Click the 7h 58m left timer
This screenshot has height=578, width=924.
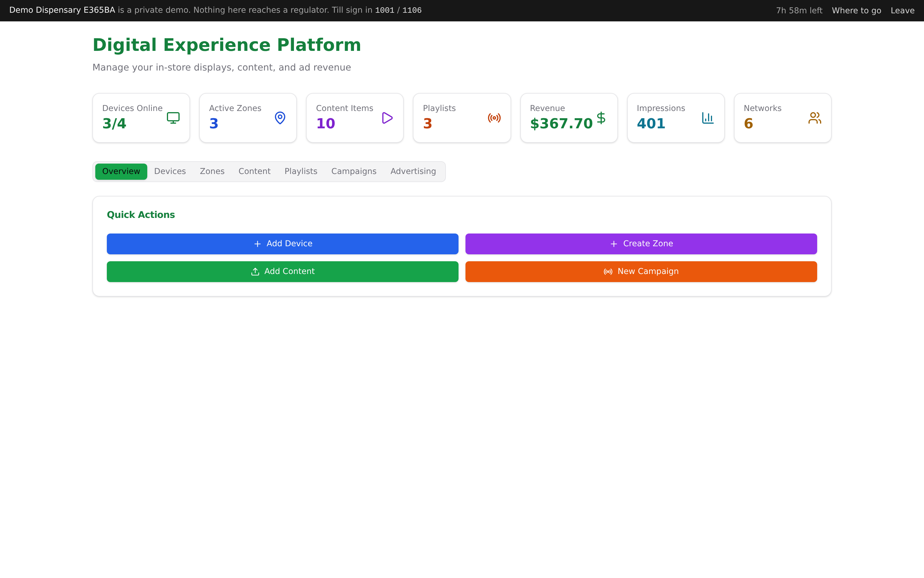[799, 10]
